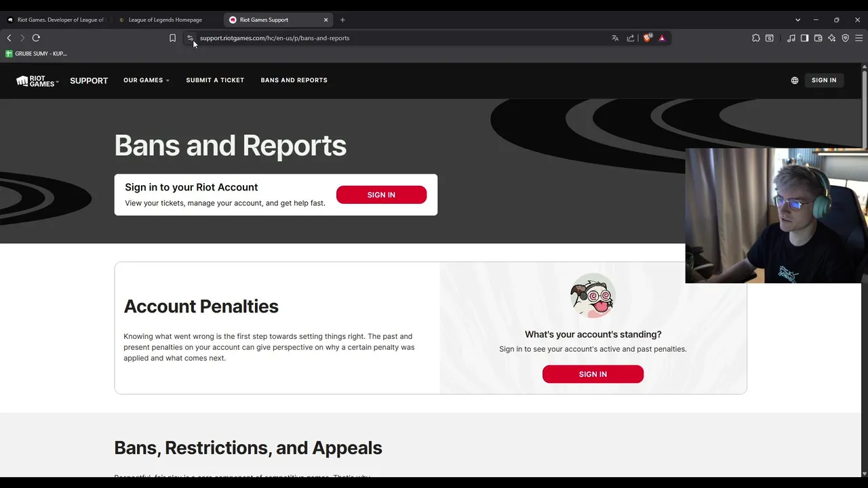Screen dimensions: 868x488
Task: Open site settings icon in address bar
Action: [191, 38]
